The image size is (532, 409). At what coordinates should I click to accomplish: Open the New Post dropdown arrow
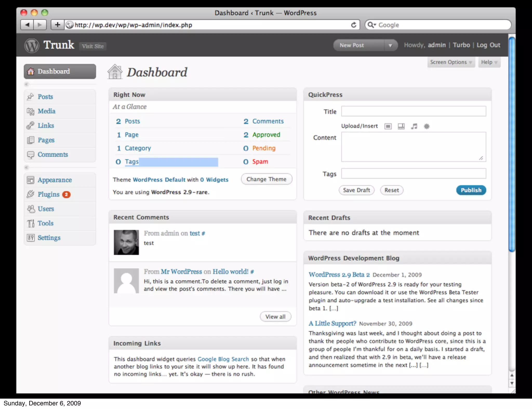(390, 45)
